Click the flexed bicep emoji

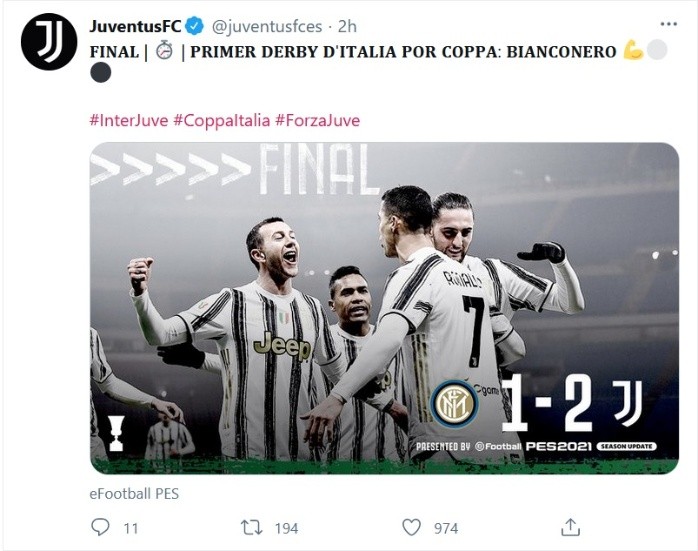[633, 50]
